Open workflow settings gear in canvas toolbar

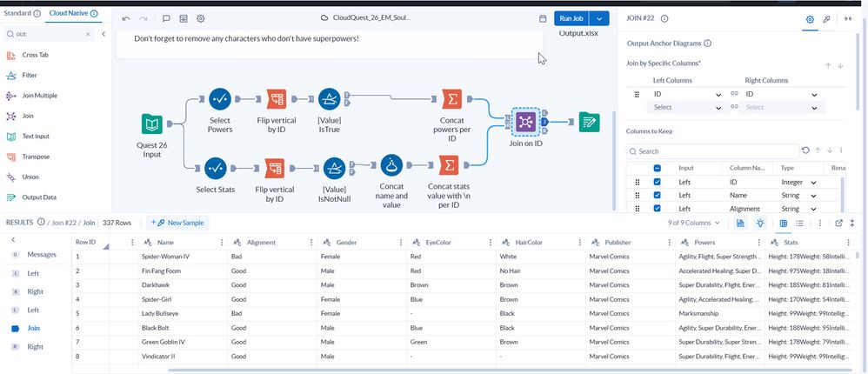point(201,18)
